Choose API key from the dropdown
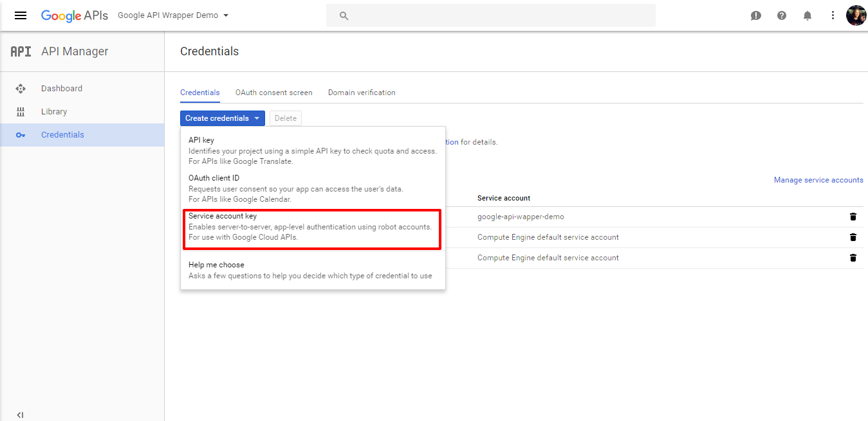 click(313, 150)
